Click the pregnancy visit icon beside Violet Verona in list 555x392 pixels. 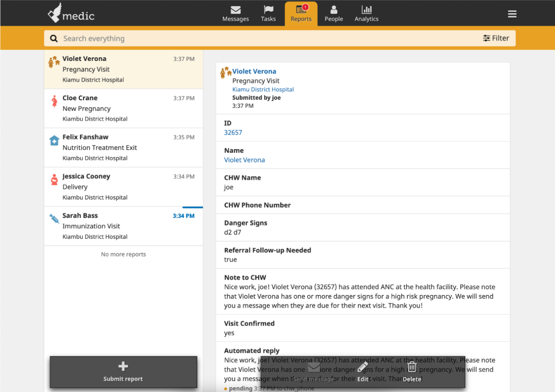tap(54, 62)
